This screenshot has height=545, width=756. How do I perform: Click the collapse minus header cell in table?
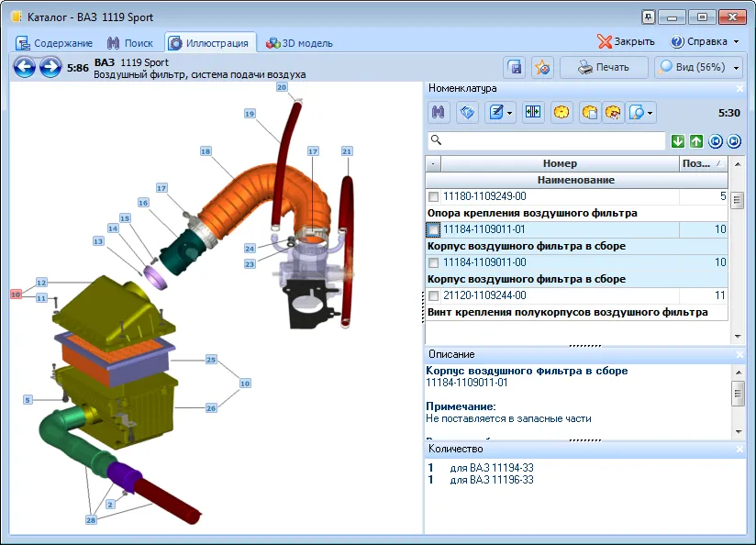433,164
